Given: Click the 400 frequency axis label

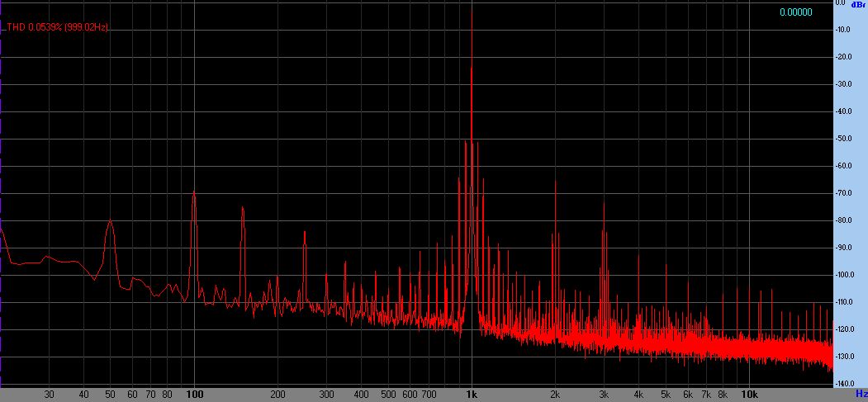Looking at the screenshot, I should click(x=361, y=395).
